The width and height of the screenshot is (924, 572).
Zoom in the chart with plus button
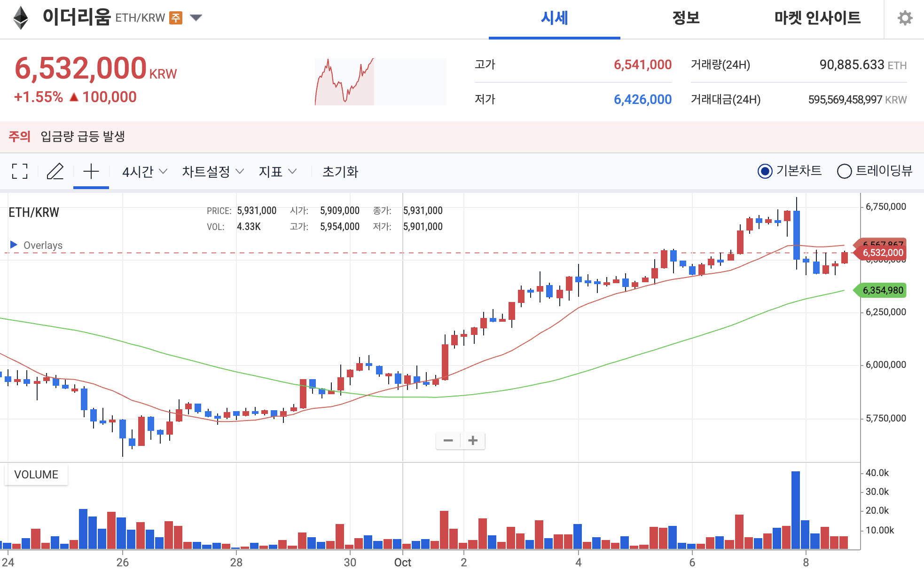(473, 440)
